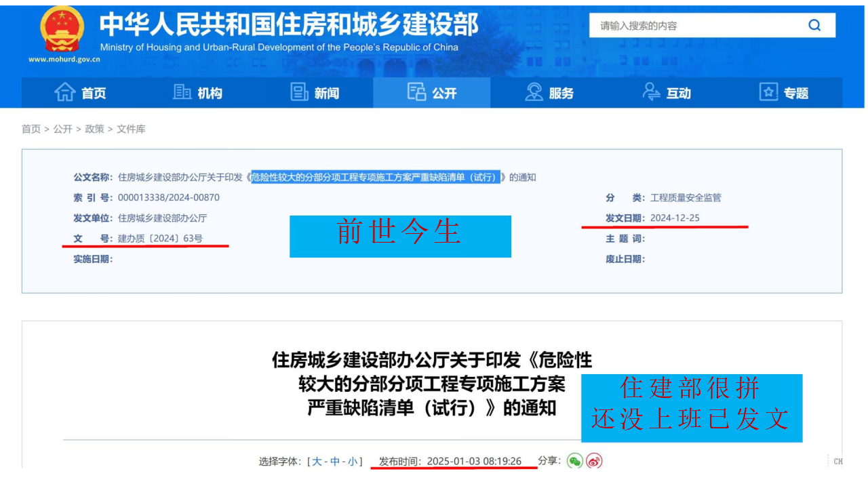Click the building icon for 机构

click(x=182, y=92)
